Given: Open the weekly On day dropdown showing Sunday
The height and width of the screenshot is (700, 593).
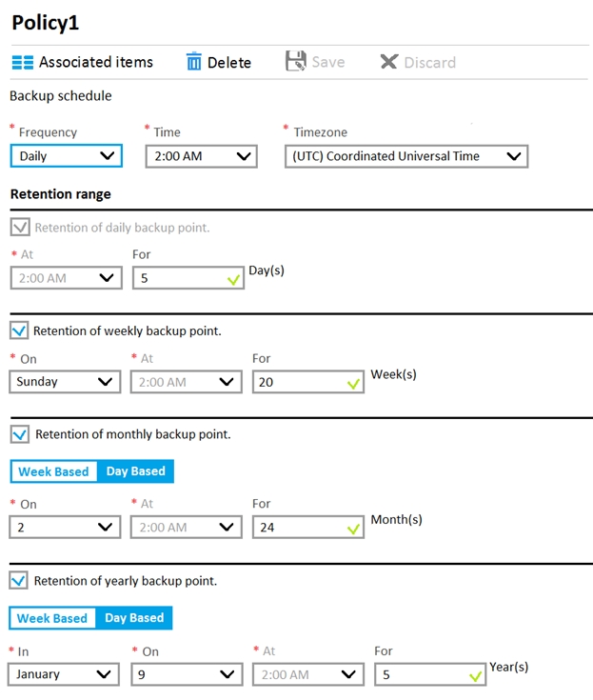Looking at the screenshot, I should tap(65, 382).
